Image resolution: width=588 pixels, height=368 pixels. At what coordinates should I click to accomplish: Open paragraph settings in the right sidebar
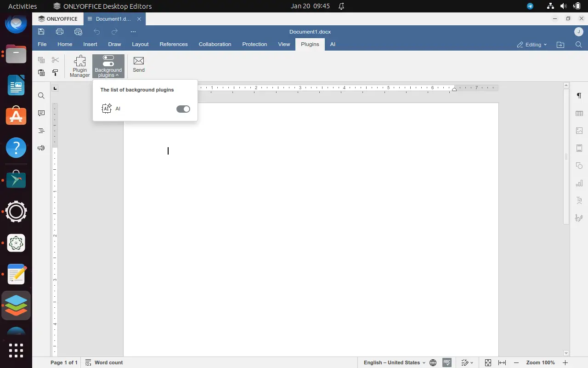tap(579, 96)
